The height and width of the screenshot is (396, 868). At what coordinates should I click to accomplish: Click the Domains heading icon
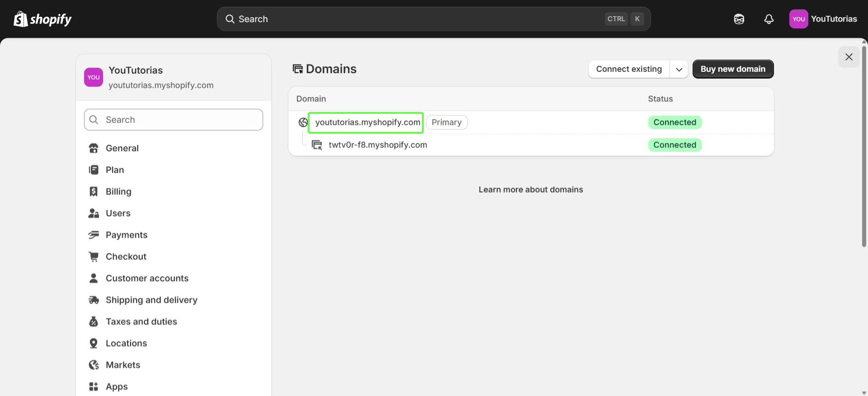click(x=297, y=69)
